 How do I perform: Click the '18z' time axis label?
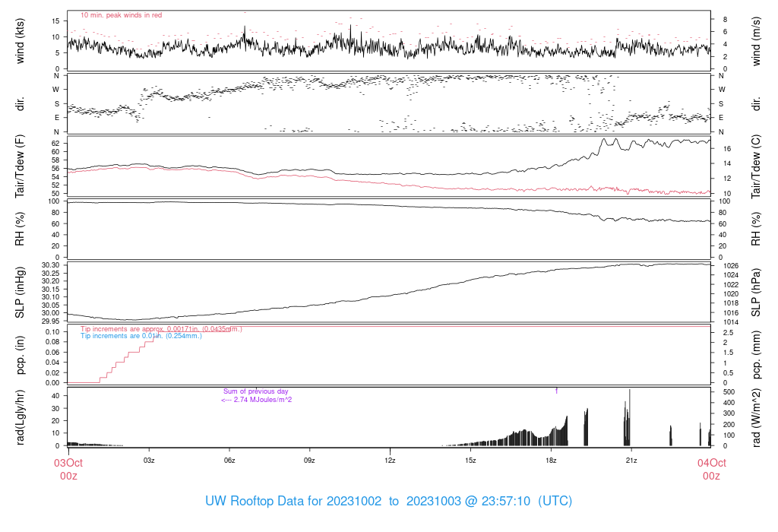(x=551, y=461)
